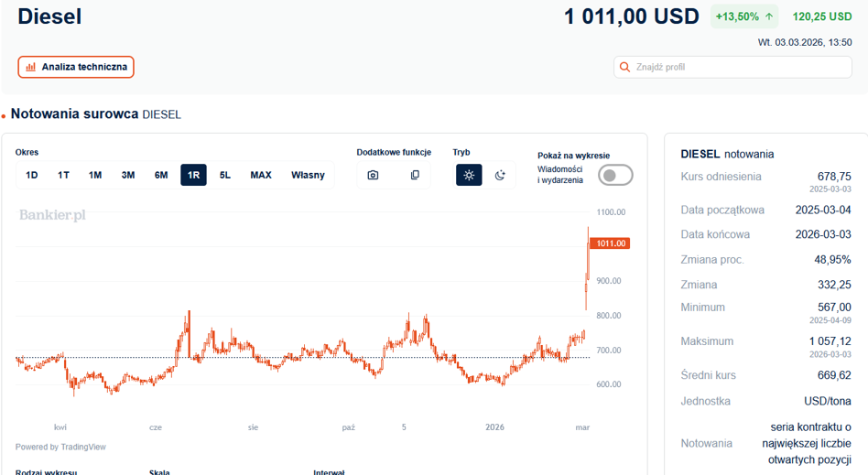868x475 pixels.
Task: Click the Data końcowa value 2026-03-03
Action: click(x=823, y=234)
